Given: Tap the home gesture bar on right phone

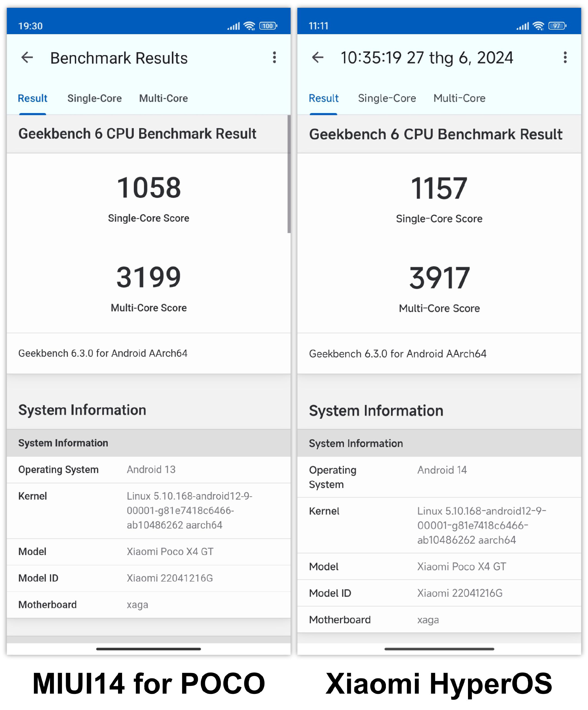Looking at the screenshot, I should [439, 649].
